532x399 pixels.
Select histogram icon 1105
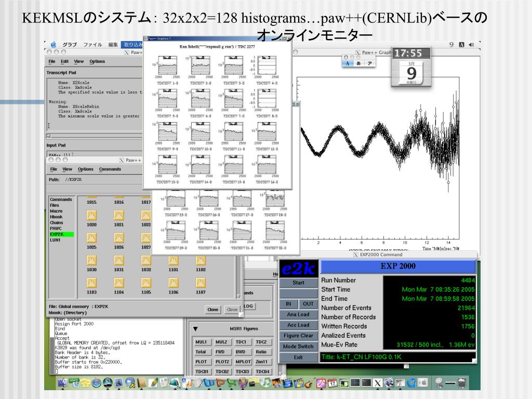pos(146,283)
